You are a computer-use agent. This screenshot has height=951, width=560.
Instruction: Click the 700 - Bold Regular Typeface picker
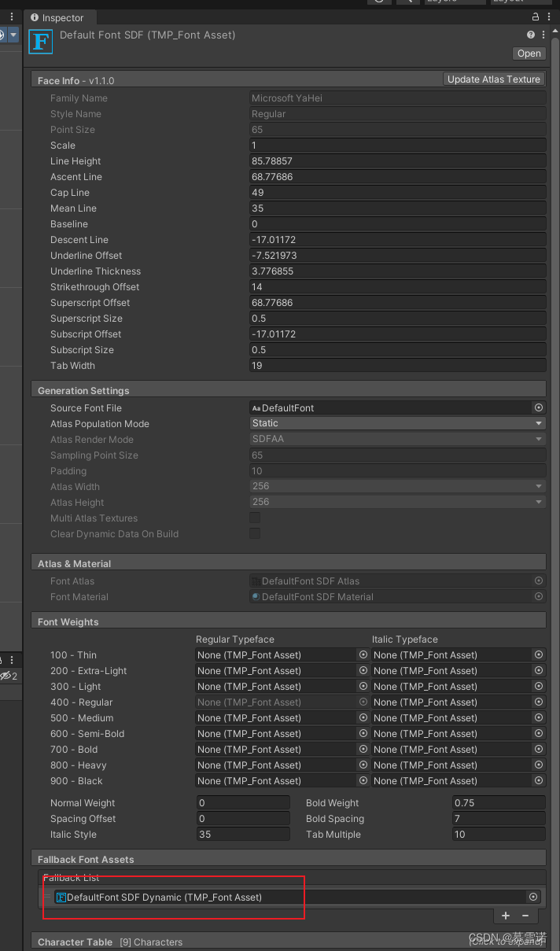(361, 749)
